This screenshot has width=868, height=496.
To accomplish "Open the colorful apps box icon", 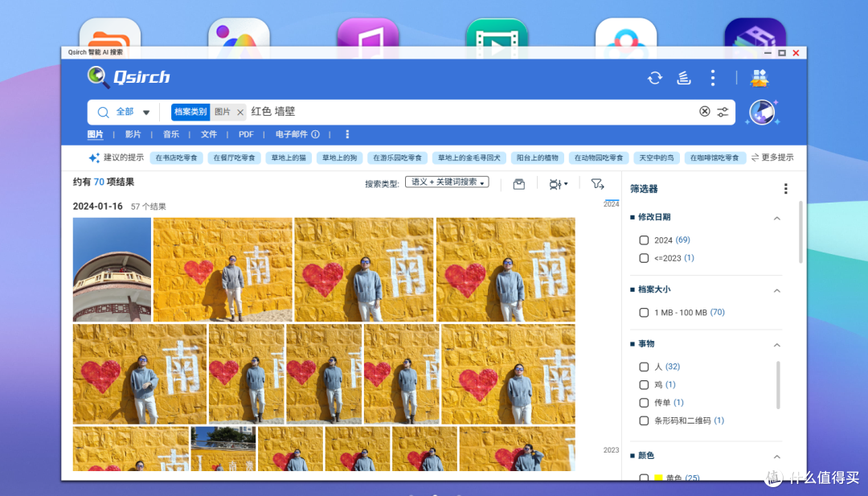I will [759, 78].
